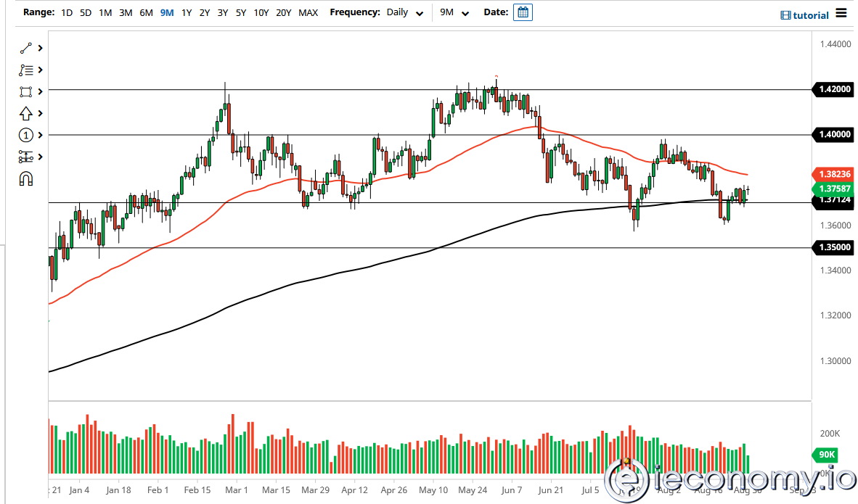Open the Frequency Daily dropdown
This screenshot has height=504, width=858.
click(x=404, y=12)
